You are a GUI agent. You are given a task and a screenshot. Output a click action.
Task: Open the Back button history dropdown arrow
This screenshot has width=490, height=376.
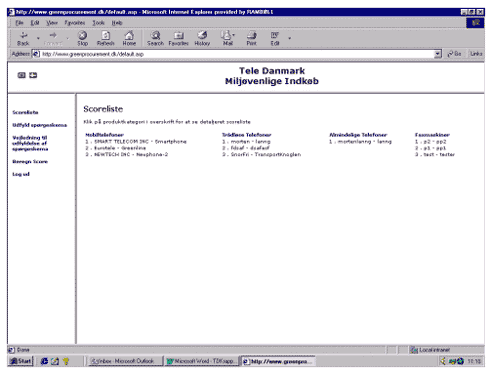pyautogui.click(x=38, y=38)
